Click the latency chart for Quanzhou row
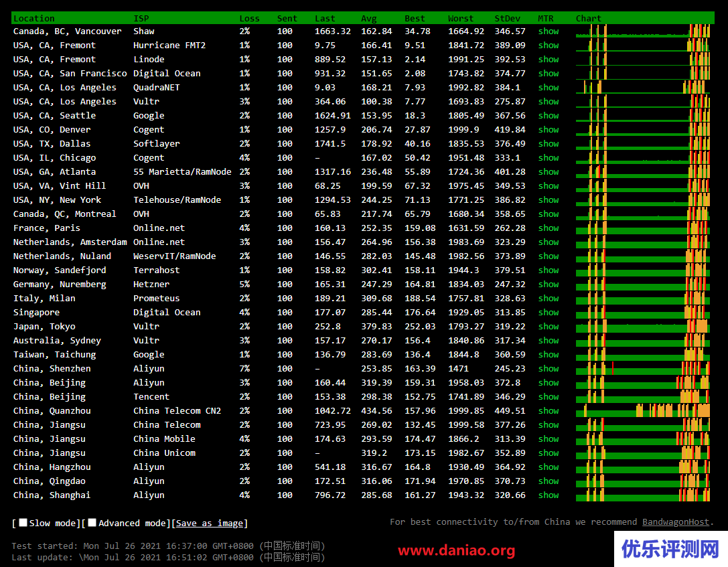 642,411
